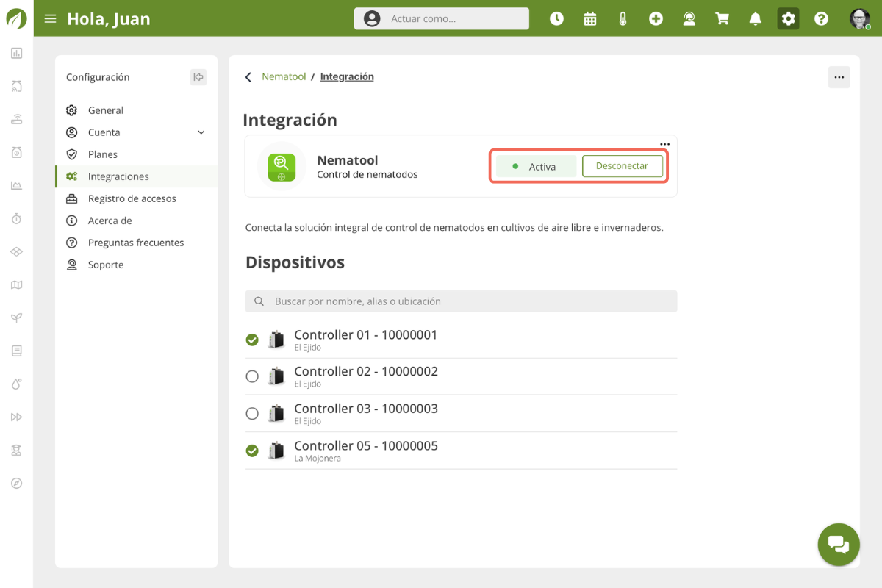
Task: Select Integraciones in settings menu
Action: [x=118, y=176]
